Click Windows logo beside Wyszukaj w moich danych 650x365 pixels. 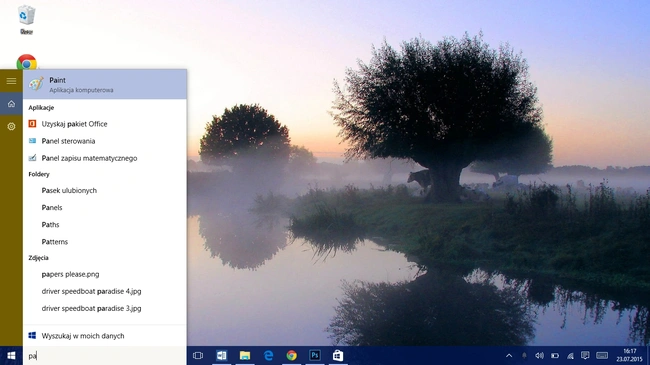[32, 335]
